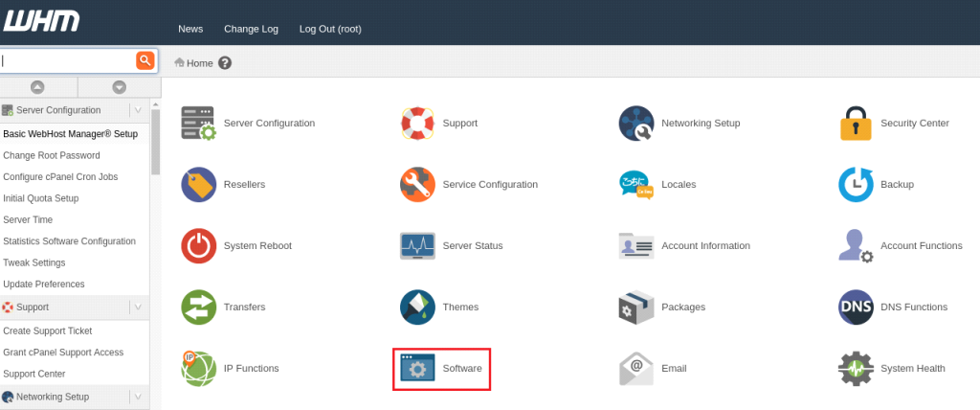The width and height of the screenshot is (980, 410).
Task: Open Server Time in sidebar
Action: tap(28, 219)
